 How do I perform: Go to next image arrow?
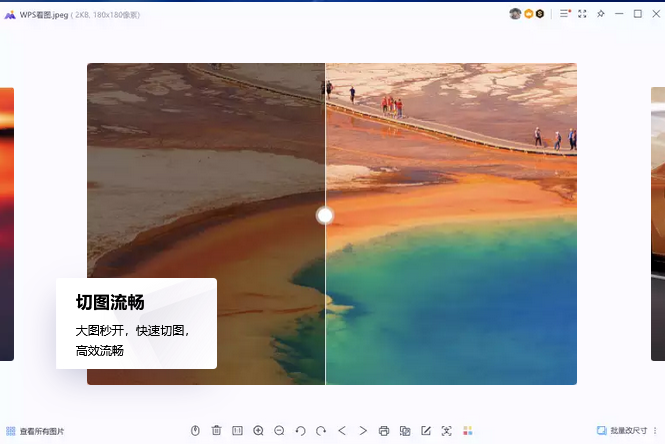[363, 431]
